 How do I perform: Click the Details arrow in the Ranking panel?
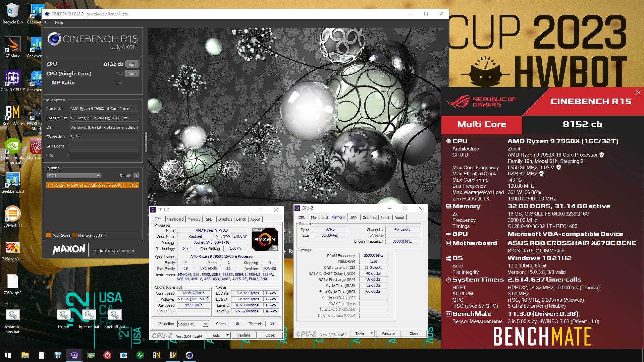137,176
